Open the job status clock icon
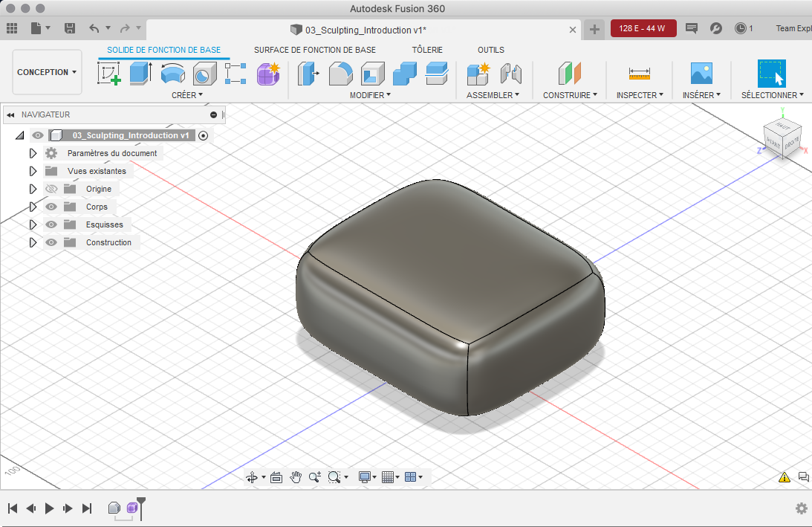This screenshot has height=527, width=812. pyautogui.click(x=741, y=28)
